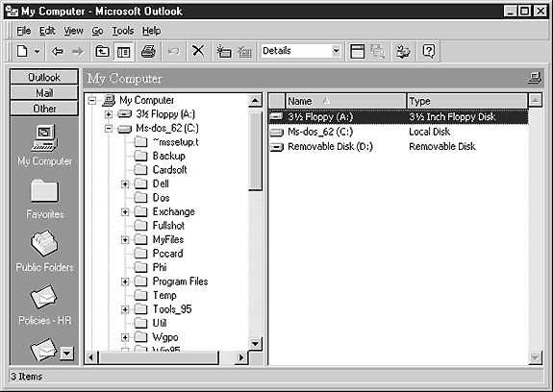Select the Util folder in tree
The height and width of the screenshot is (392, 553).
151,324
